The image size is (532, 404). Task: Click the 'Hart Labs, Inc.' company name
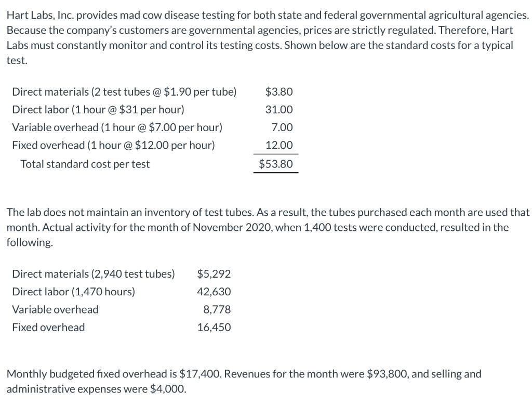pos(38,16)
